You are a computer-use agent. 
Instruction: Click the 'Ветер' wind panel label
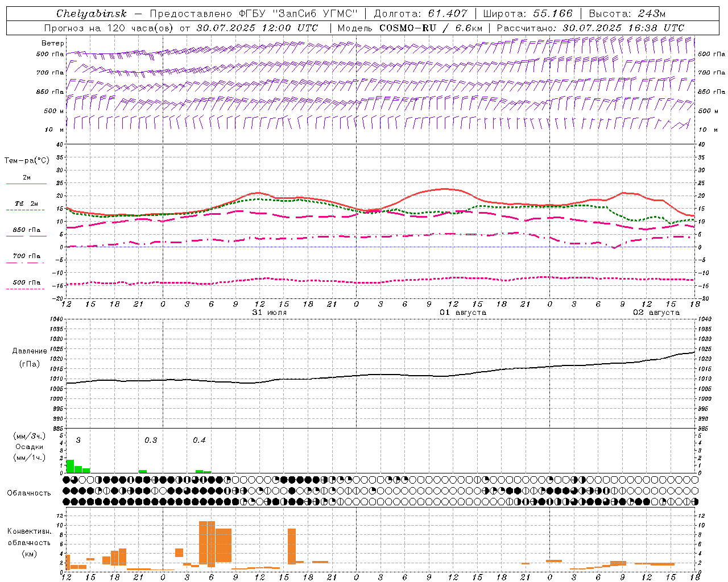click(52, 43)
